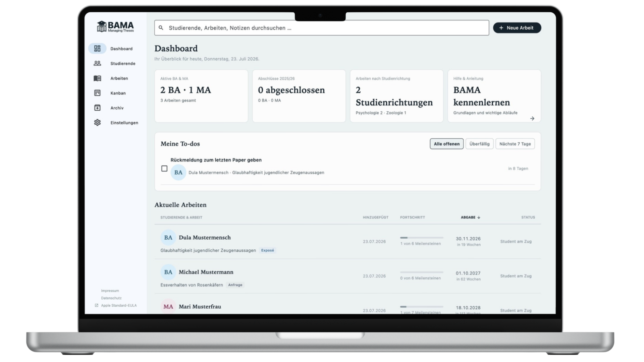Click the Hinzugefügt column header
Image resolution: width=644 pixels, height=362 pixels.
[376, 217]
